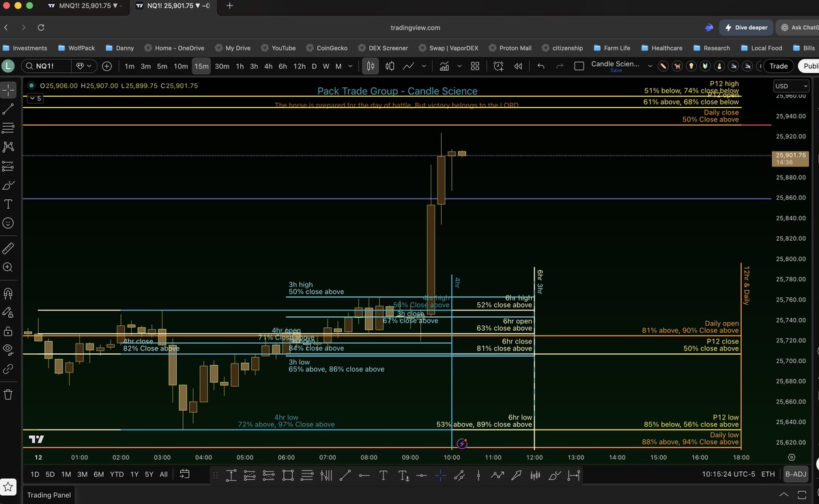This screenshot has height=504, width=819.
Task: Open the emoji icons tool
Action: click(8, 223)
